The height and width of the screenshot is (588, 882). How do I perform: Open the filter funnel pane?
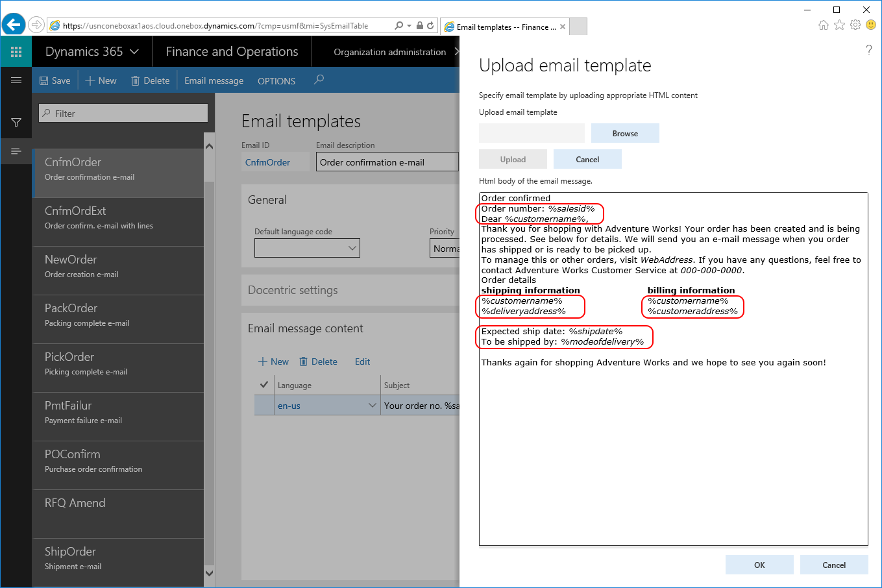[16, 123]
